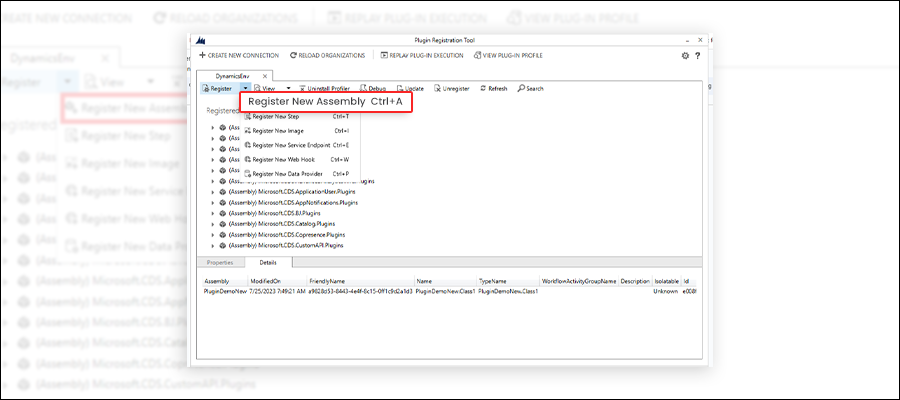
Task: Open Replay Plug-in Execution
Action: click(x=422, y=56)
